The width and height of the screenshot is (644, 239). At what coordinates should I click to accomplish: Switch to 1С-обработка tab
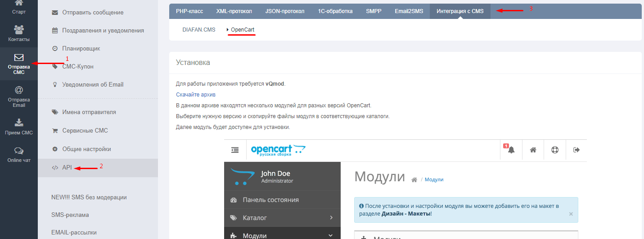[335, 11]
